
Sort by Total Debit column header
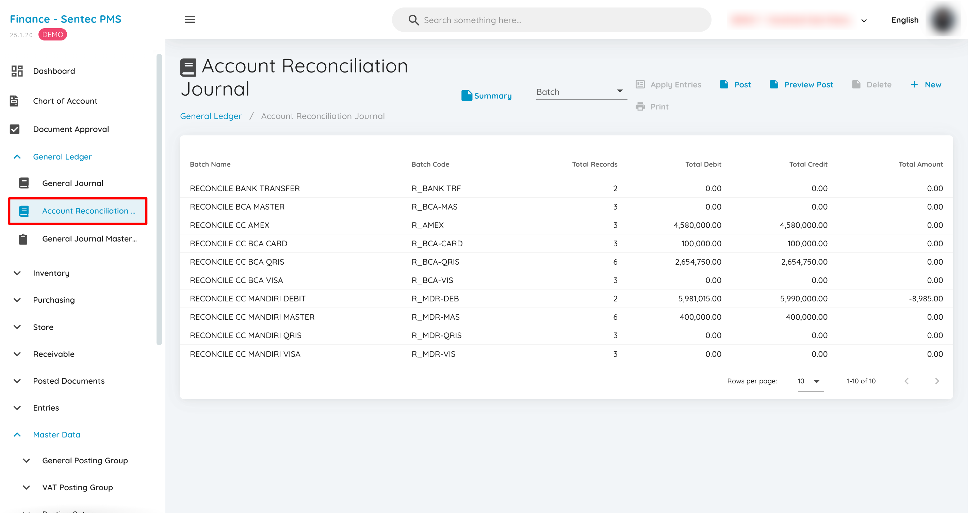pyautogui.click(x=703, y=164)
